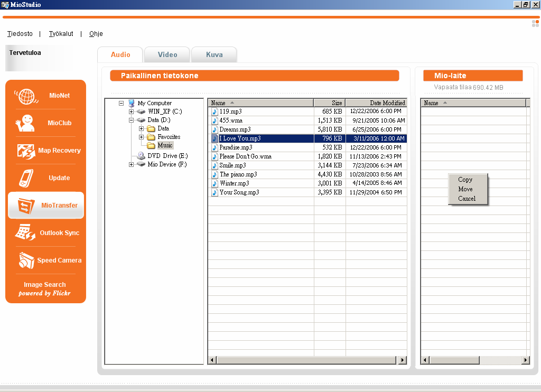The image size is (541, 392).
Task: Click the WIN_XP (C:) drive icon
Action: click(141, 111)
